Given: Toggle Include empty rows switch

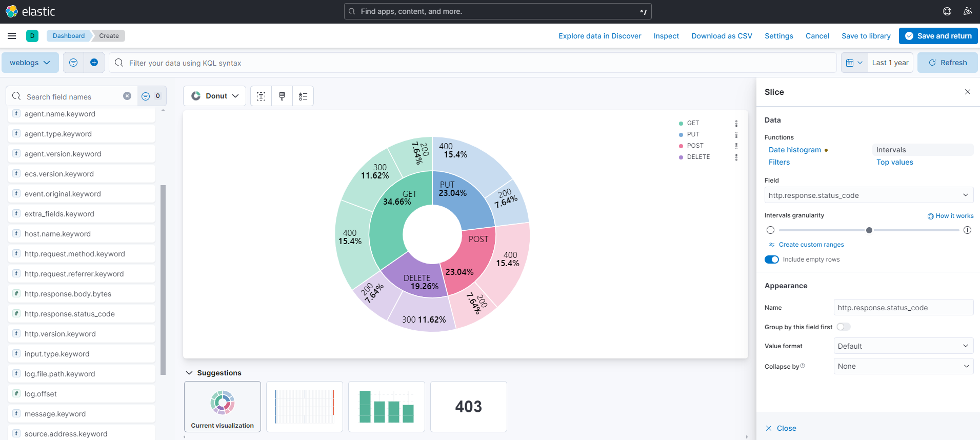Looking at the screenshot, I should [772, 259].
